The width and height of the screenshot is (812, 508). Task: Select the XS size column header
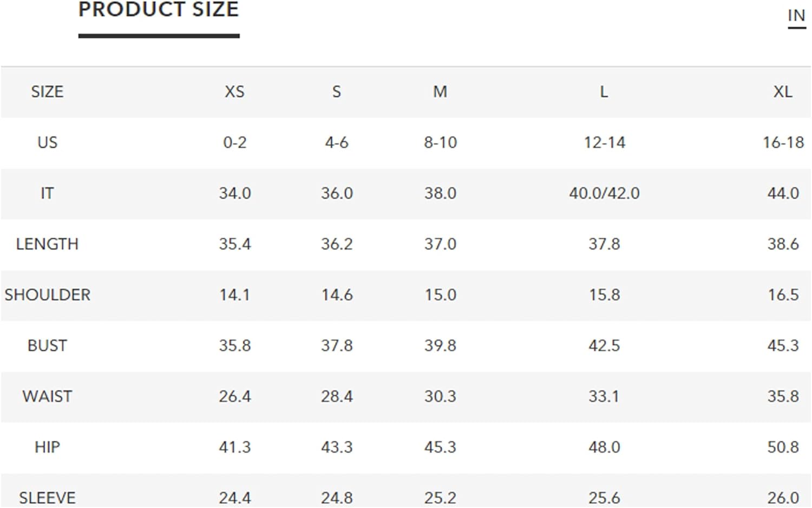234,92
